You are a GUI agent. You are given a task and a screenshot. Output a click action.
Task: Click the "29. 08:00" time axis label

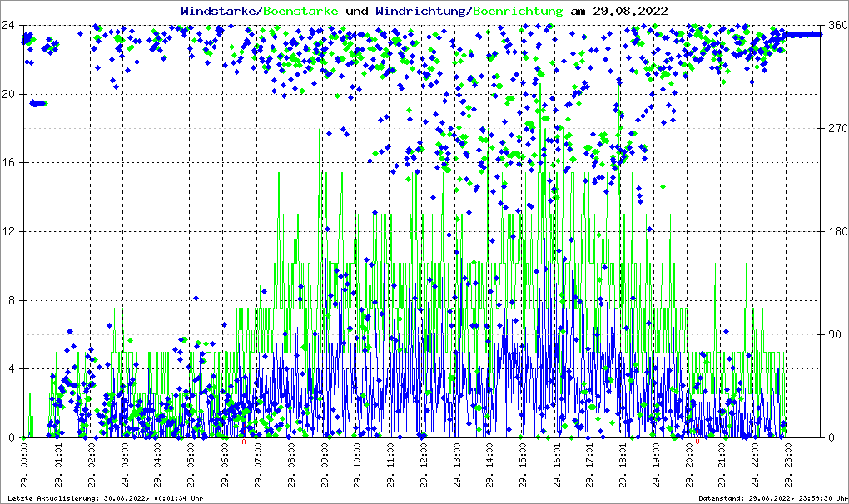[x=290, y=466]
